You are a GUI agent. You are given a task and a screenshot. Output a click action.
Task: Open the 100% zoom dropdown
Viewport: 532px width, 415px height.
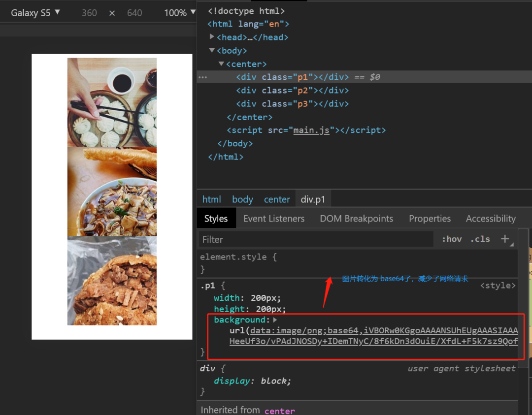pos(180,13)
